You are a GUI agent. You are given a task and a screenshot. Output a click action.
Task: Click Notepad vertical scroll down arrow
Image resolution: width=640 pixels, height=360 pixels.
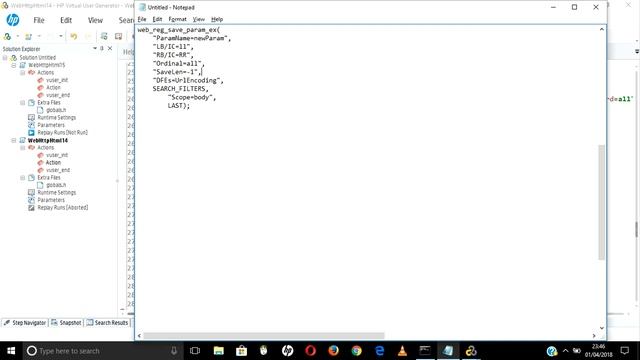(x=602, y=328)
